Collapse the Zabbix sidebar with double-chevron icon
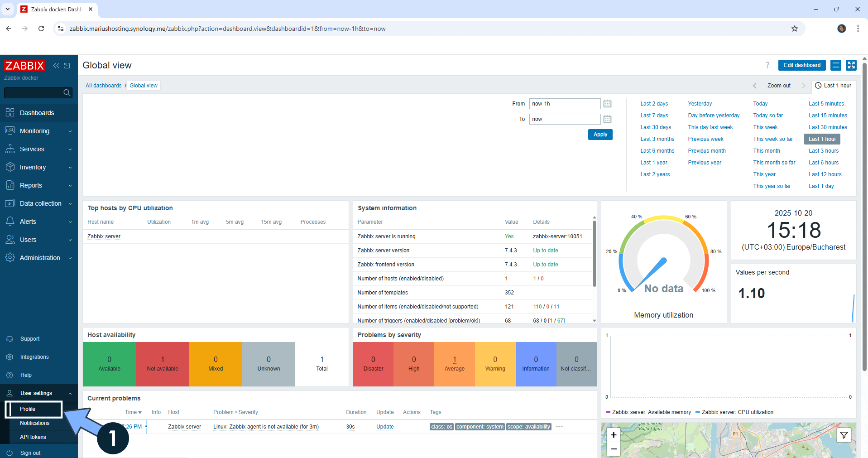The image size is (868, 458). click(56, 66)
